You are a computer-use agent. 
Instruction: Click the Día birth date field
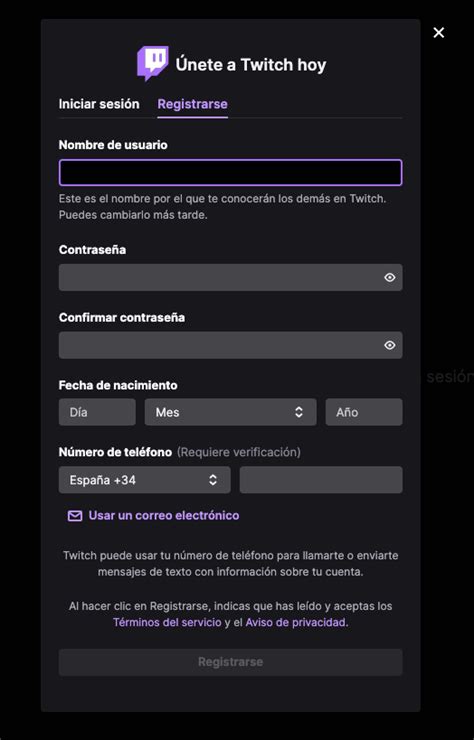coord(97,412)
